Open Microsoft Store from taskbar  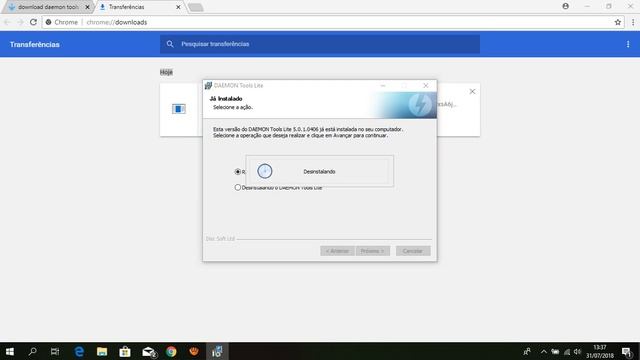point(124,351)
